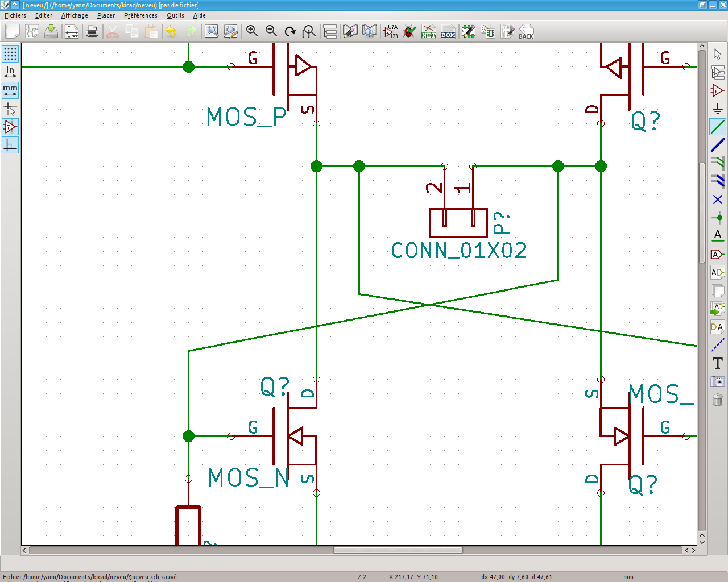Pick the no-connect flag tool
728x582 pixels.
click(x=717, y=199)
